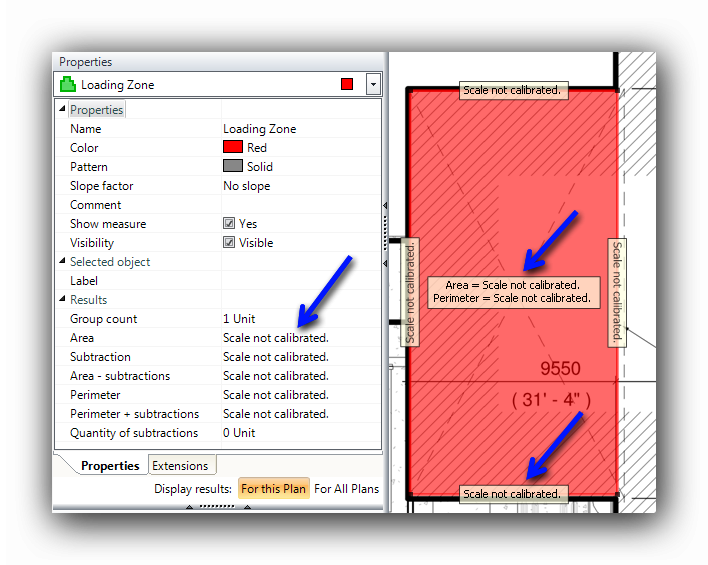This screenshot has width=708, height=565.
Task: Click the empty Label value field
Action: pyautogui.click(x=301, y=280)
